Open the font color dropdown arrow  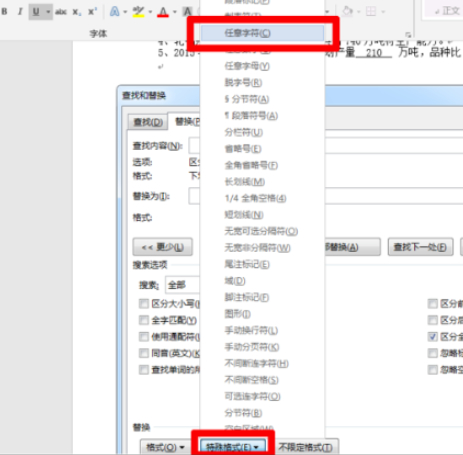tap(175, 12)
